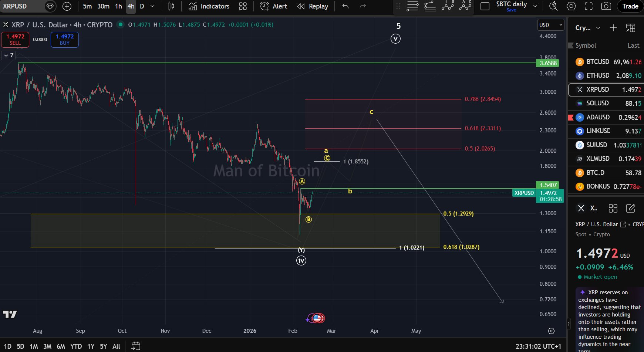Choose the D daily interval
This screenshot has width=644, height=352.
coord(142,6)
